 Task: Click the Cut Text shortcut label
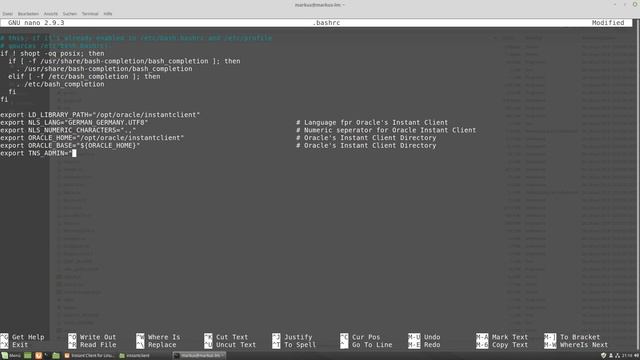(x=232, y=337)
